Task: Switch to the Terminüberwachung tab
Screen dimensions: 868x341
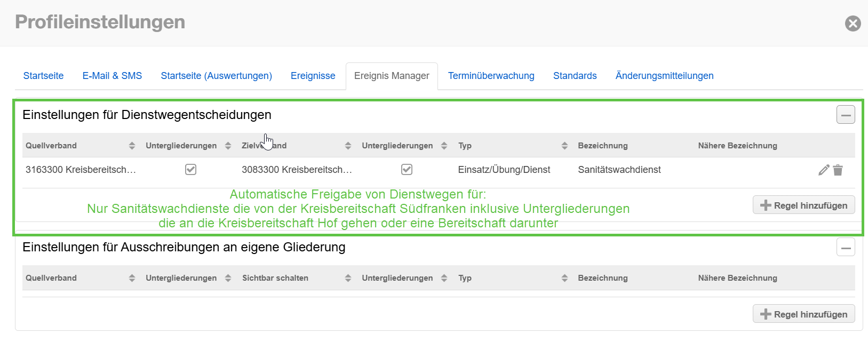Action: tap(491, 76)
